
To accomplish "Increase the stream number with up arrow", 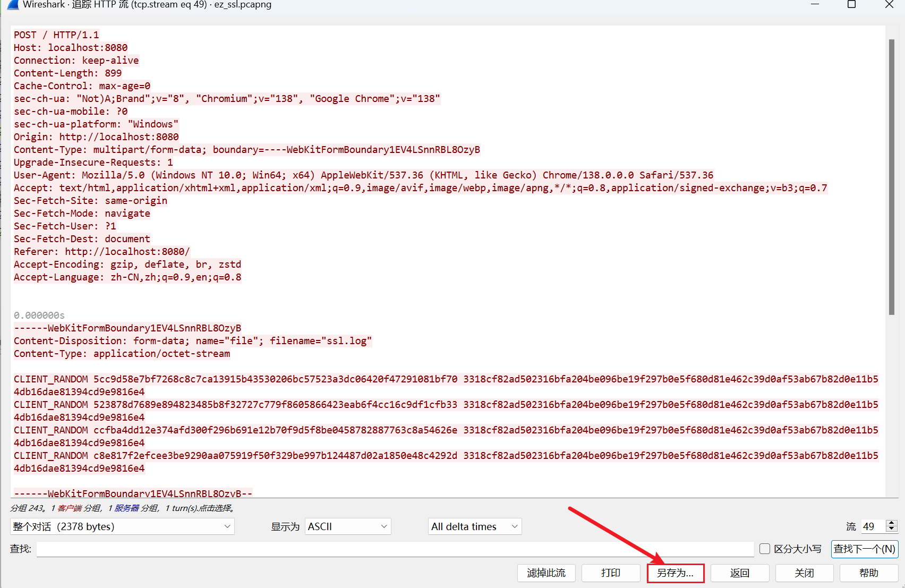I will 892,523.
